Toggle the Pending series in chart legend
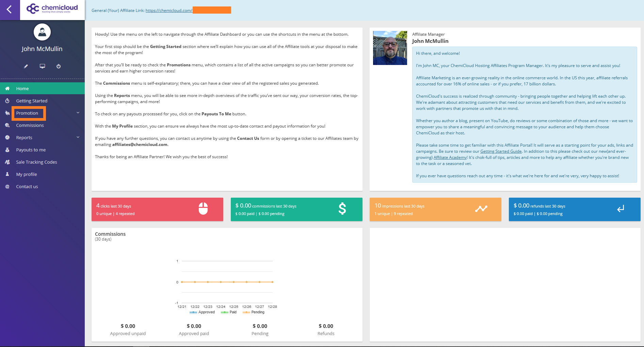Image resolution: width=644 pixels, height=347 pixels. pyautogui.click(x=254, y=312)
